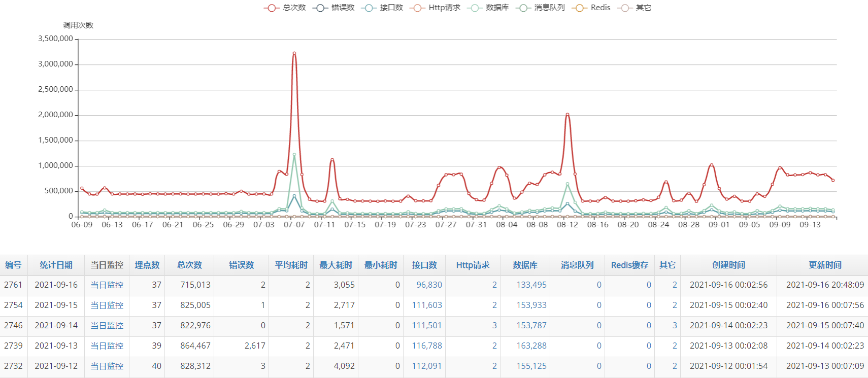Sort by 接口数 column header
This screenshot has width=868, height=378.
coord(424,265)
